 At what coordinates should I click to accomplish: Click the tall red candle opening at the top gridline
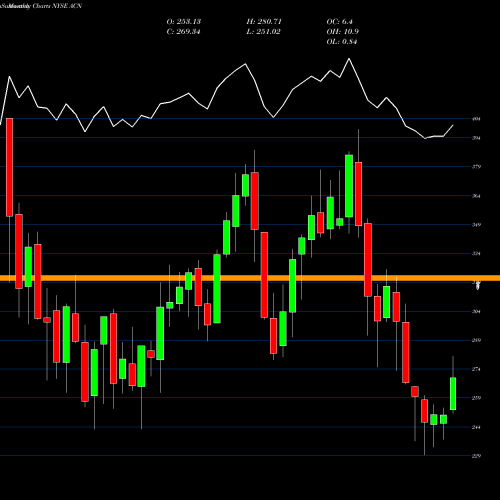coord(9,167)
